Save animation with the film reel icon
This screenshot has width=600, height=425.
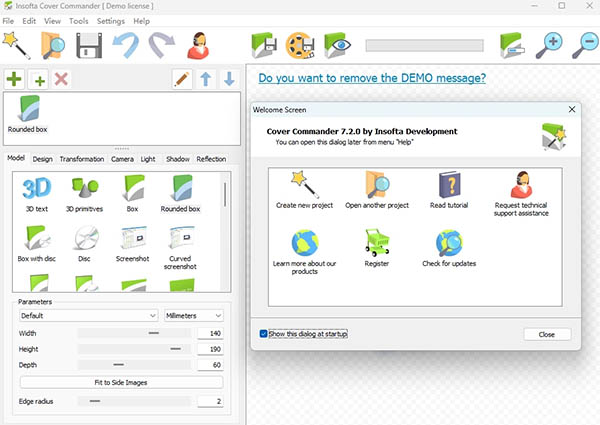(300, 46)
